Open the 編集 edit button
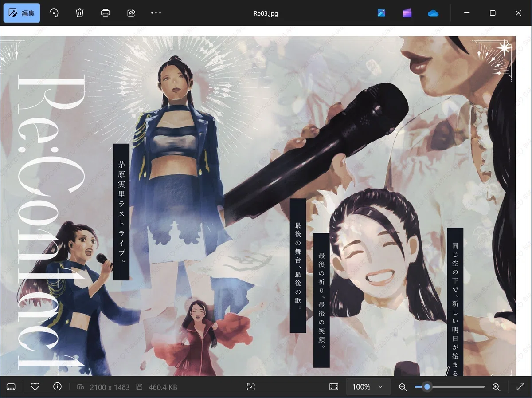Screen dimensions: 532x398 (22, 13)
